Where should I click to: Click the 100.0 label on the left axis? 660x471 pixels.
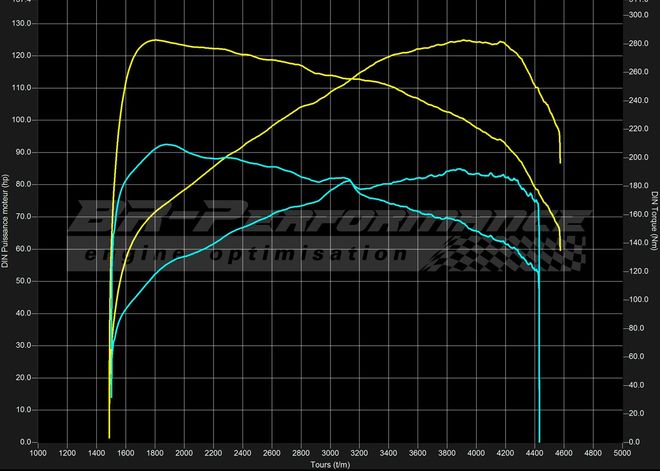tap(22, 120)
